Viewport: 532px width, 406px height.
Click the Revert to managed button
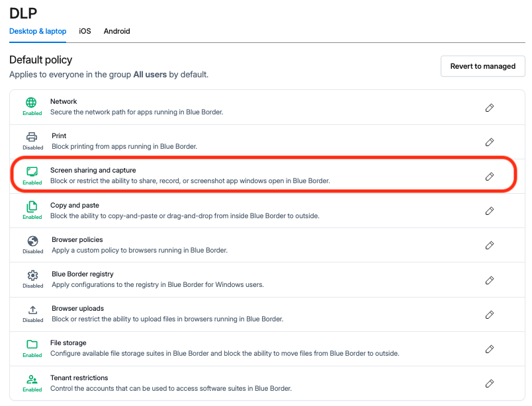pos(483,66)
